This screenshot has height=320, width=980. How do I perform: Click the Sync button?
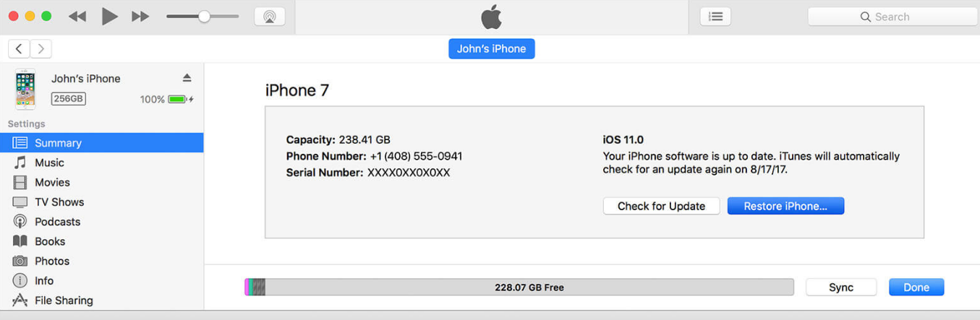coord(841,287)
